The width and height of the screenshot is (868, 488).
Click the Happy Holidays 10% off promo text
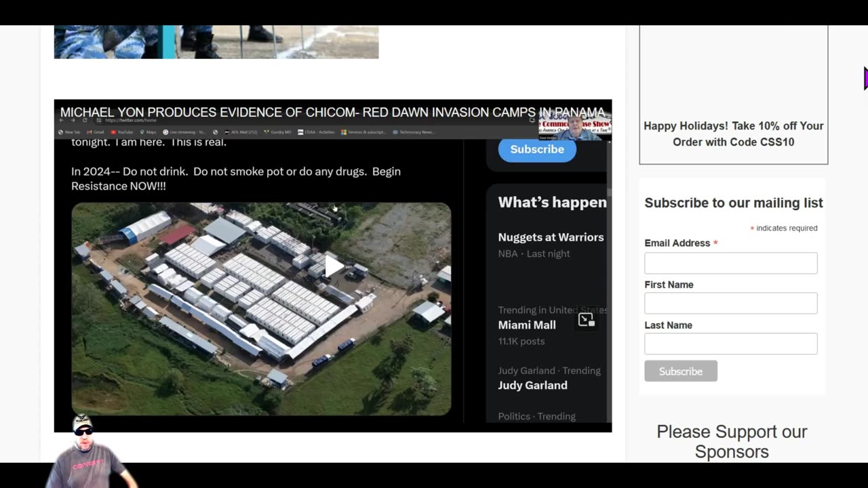pos(733,134)
